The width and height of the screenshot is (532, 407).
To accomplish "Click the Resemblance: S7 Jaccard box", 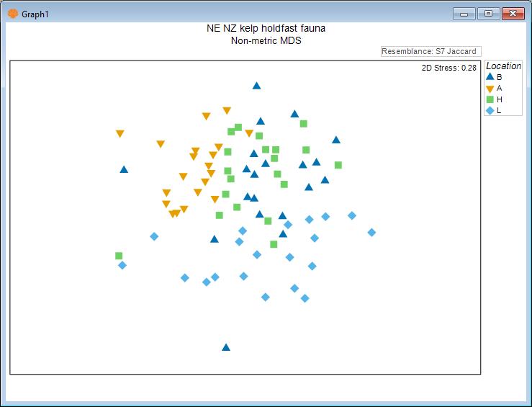I will point(430,51).
